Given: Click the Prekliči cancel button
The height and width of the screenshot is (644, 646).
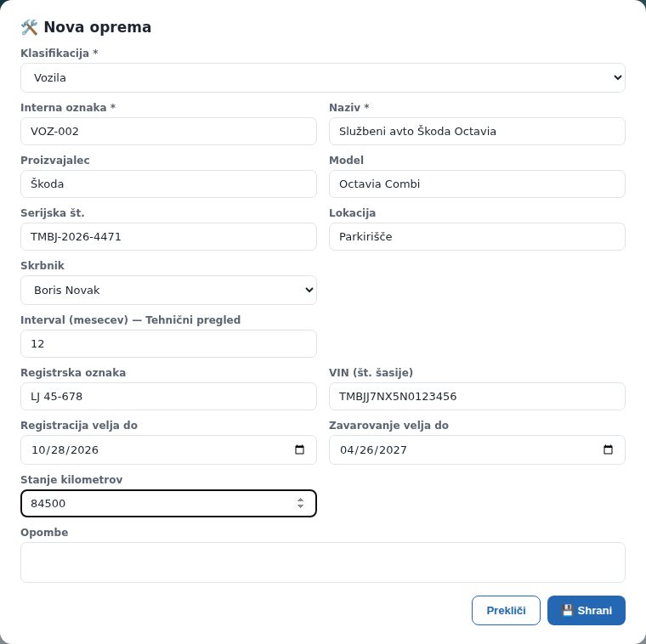Looking at the screenshot, I should pos(506,610).
